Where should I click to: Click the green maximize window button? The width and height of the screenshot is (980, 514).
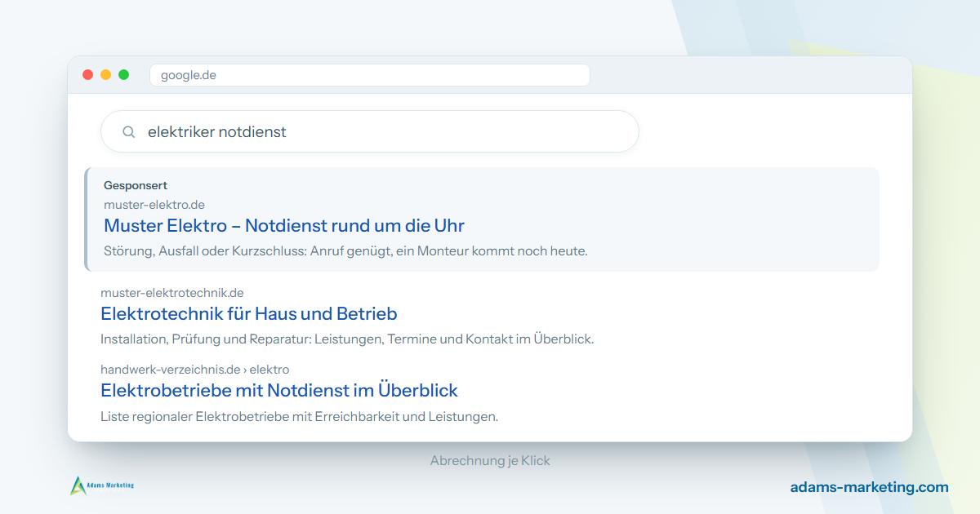[x=124, y=75]
